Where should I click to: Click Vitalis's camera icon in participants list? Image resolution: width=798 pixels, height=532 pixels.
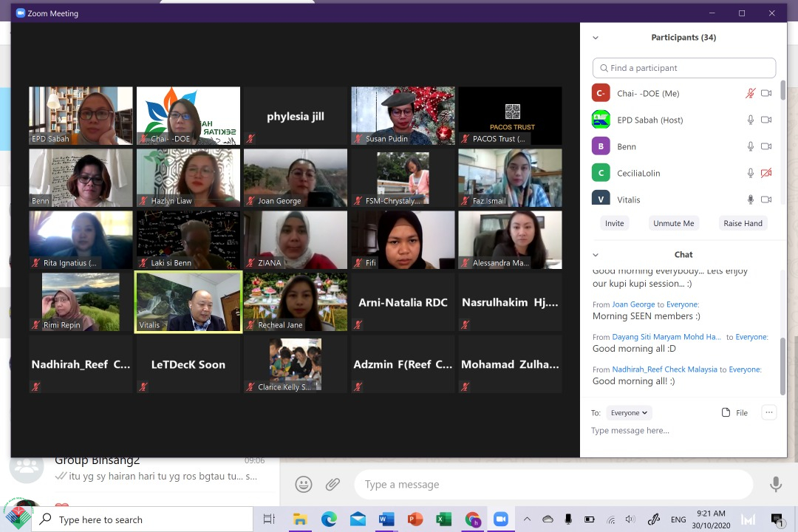point(766,199)
